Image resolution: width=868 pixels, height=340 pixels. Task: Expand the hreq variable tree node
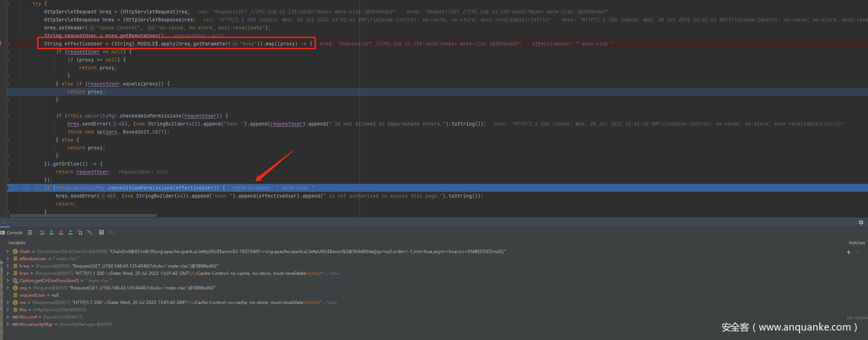[x=7, y=266]
